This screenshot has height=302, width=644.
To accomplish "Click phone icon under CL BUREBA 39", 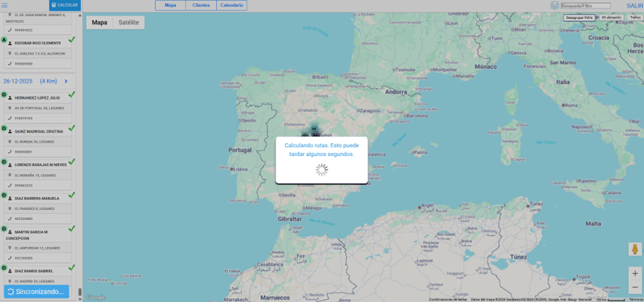I will click(10, 152).
